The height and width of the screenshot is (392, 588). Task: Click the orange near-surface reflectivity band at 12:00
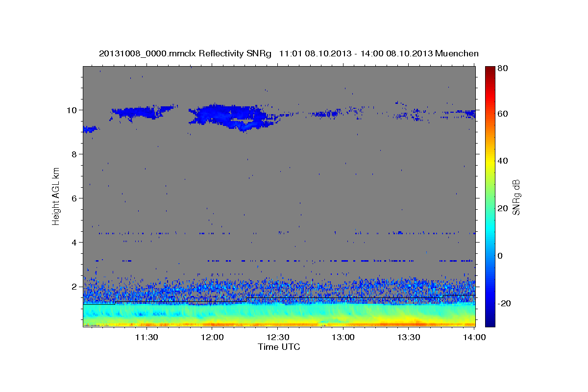coord(212,324)
